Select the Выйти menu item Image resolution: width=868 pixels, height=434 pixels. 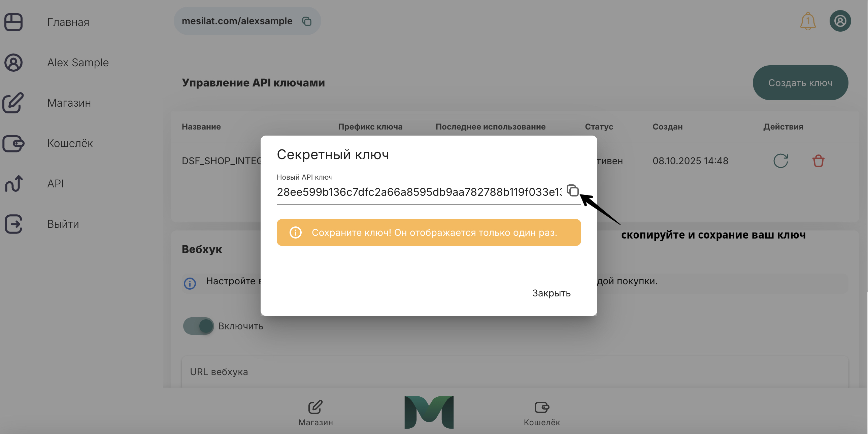click(x=63, y=224)
